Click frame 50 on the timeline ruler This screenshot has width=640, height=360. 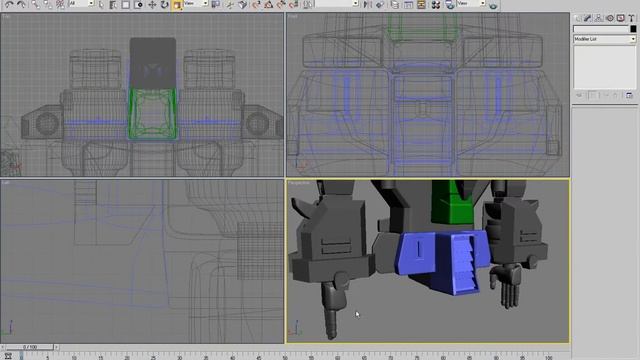tap(285, 356)
